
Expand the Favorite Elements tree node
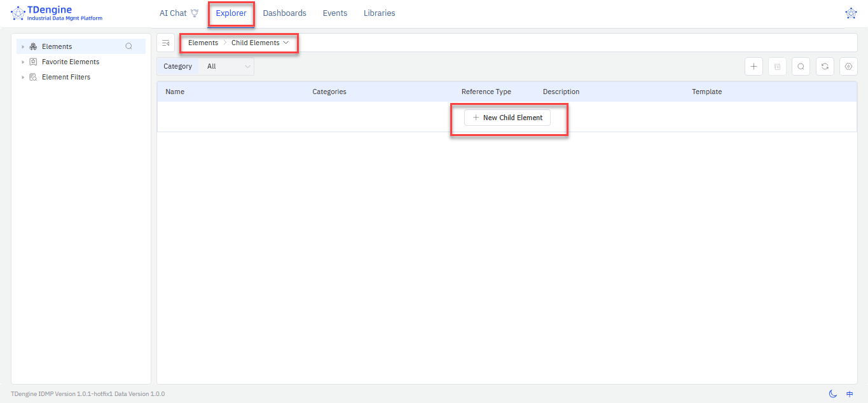(23, 62)
